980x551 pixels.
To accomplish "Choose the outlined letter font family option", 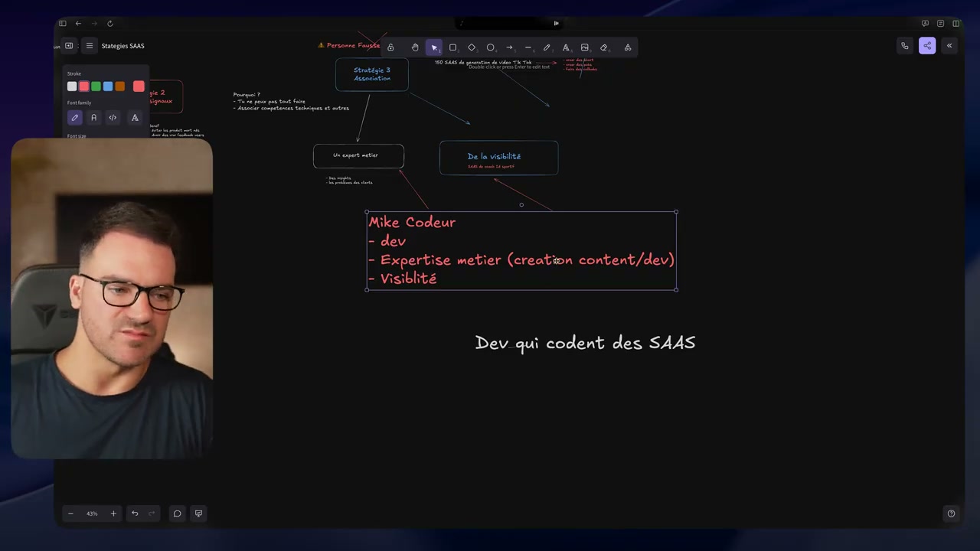I will point(135,118).
